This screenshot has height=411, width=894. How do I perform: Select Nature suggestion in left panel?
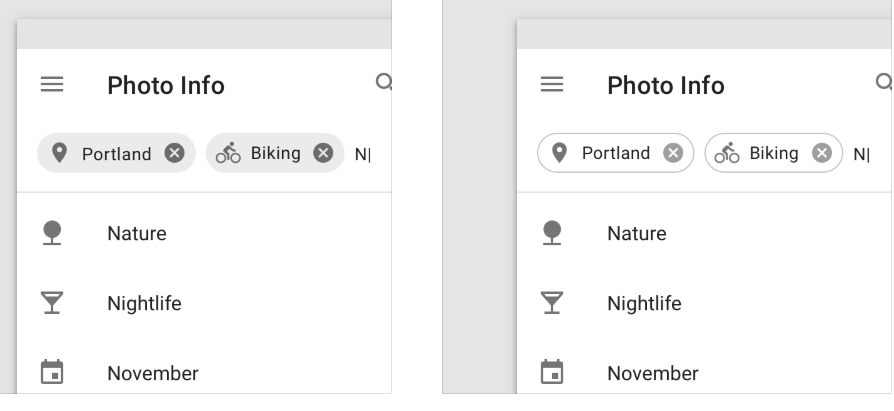[x=204, y=233]
